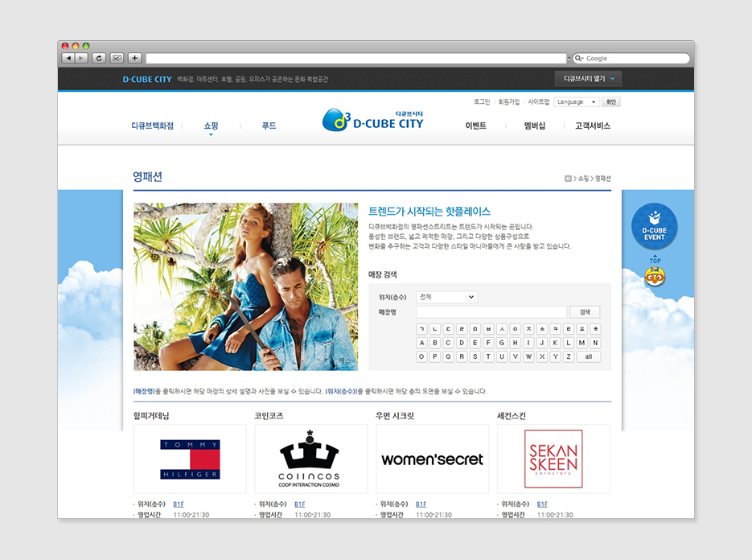Open the 쇼핑 menu

coord(211,126)
